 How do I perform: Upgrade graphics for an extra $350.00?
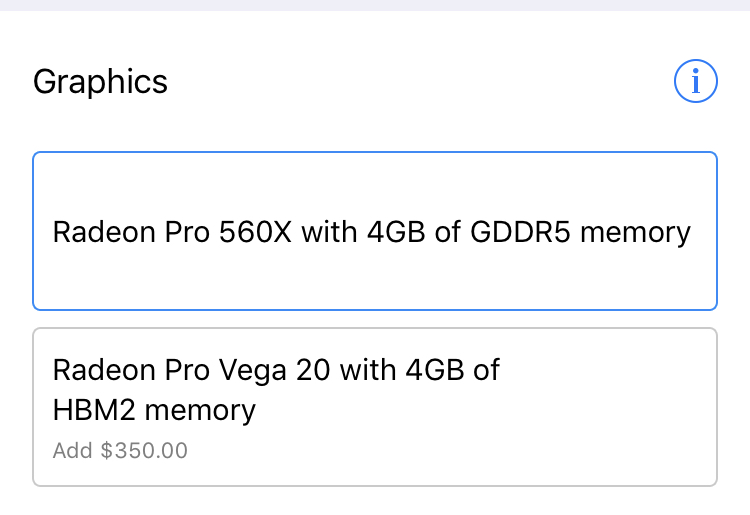tap(375, 407)
